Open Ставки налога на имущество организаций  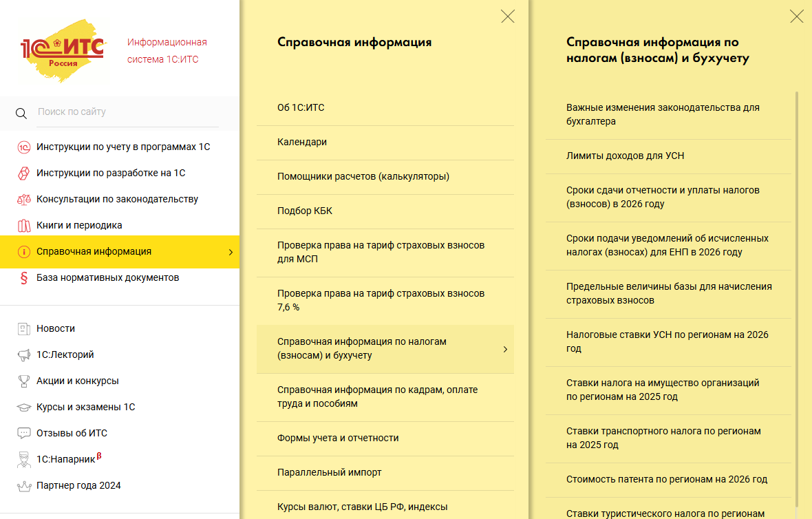coord(669,390)
